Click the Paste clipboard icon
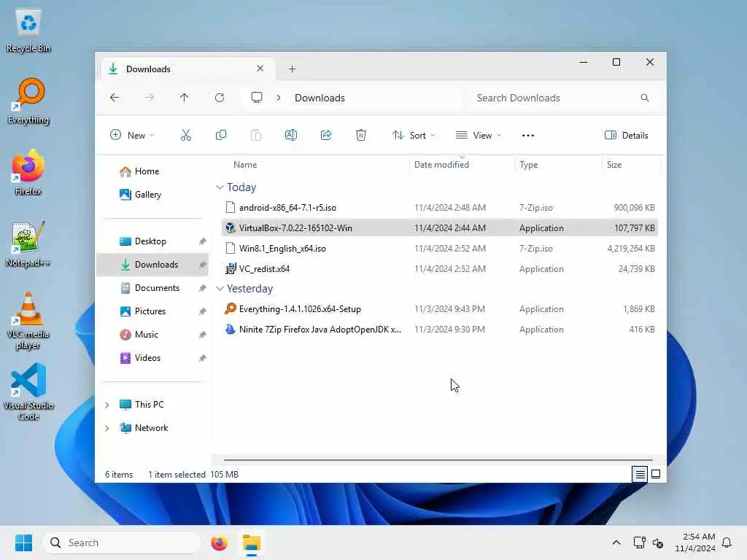The width and height of the screenshot is (747, 560). 256,135
